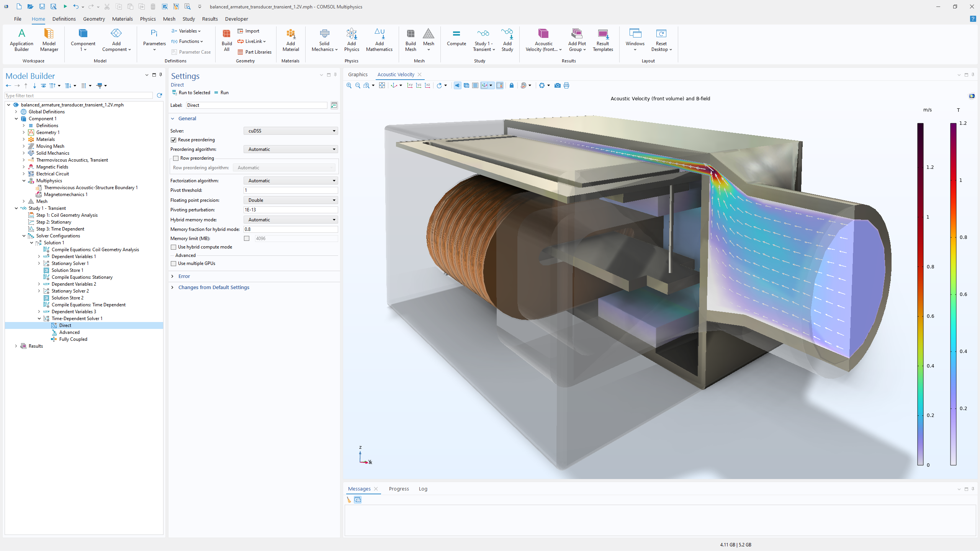Click the Zoom In graphics toolbar icon

pos(349,85)
